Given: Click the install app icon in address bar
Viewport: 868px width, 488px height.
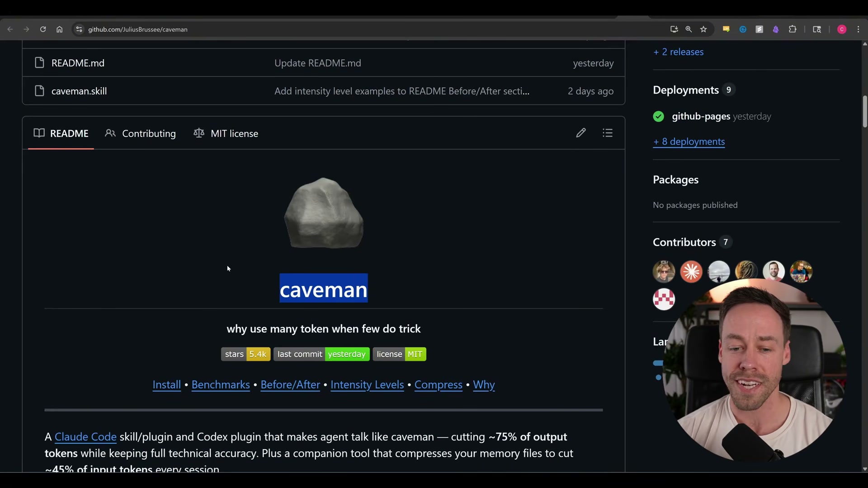Looking at the screenshot, I should click(674, 29).
